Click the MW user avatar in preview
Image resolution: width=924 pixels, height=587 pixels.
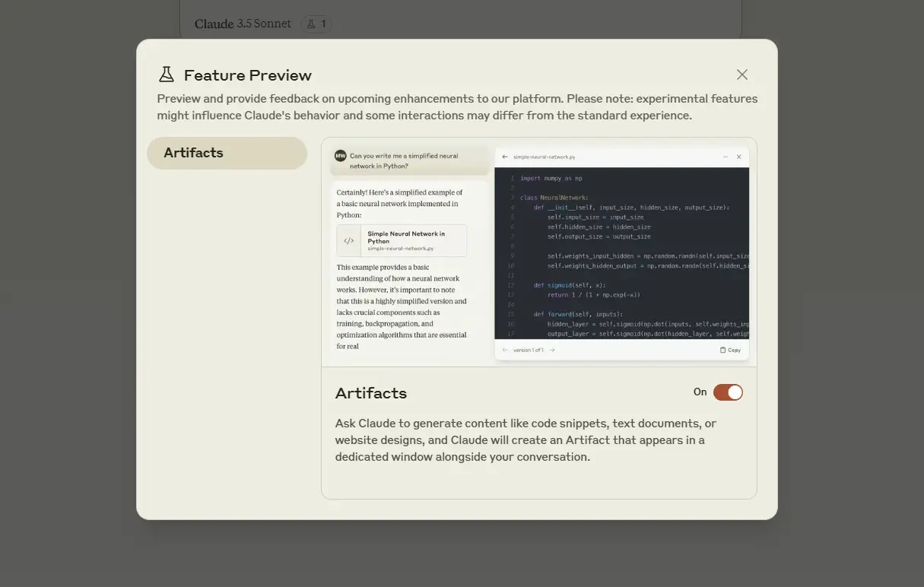point(341,156)
